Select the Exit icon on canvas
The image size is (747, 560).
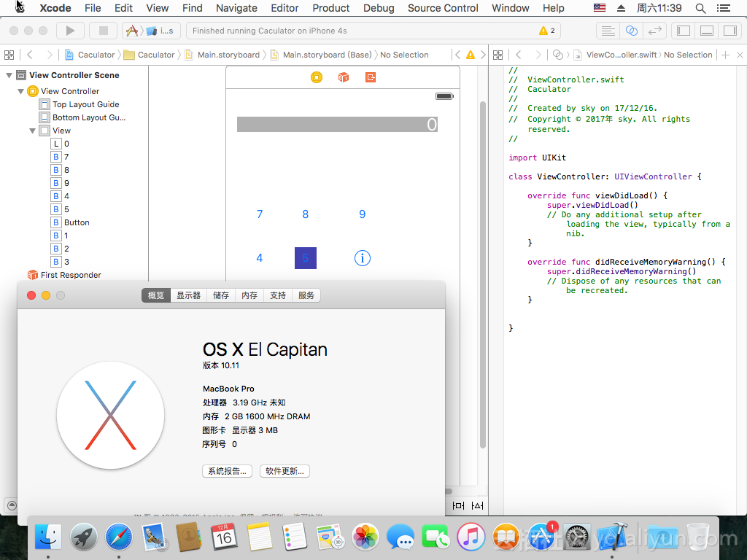(x=371, y=77)
